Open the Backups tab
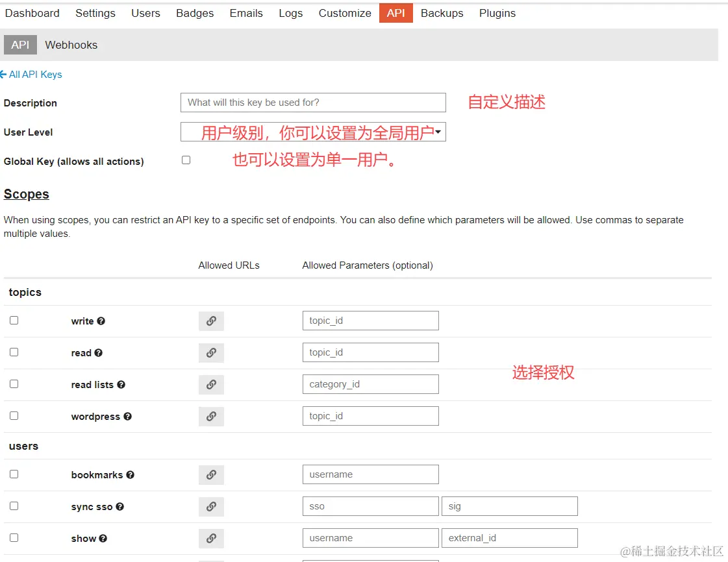 442,13
